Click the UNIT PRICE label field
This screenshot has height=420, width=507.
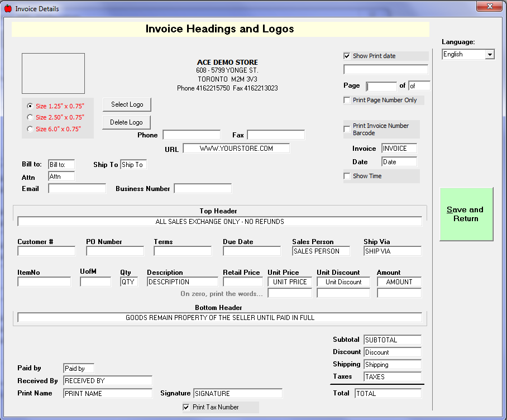pyautogui.click(x=290, y=282)
